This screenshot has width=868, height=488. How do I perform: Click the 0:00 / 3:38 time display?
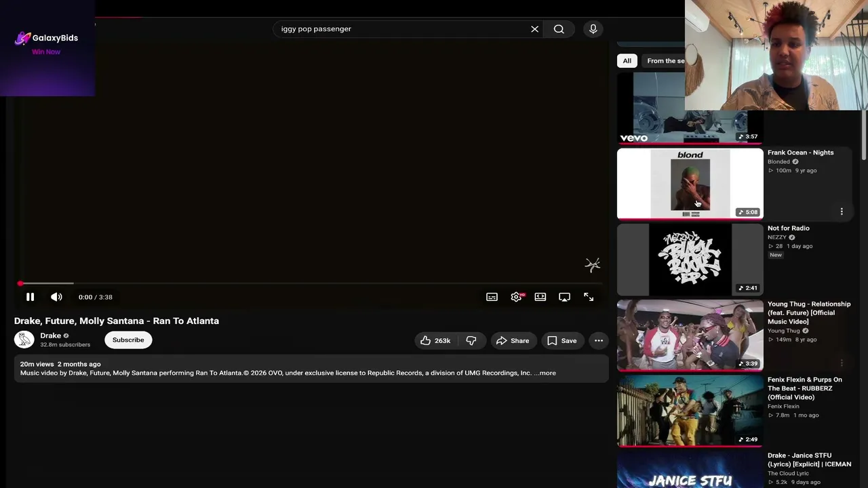point(95,297)
